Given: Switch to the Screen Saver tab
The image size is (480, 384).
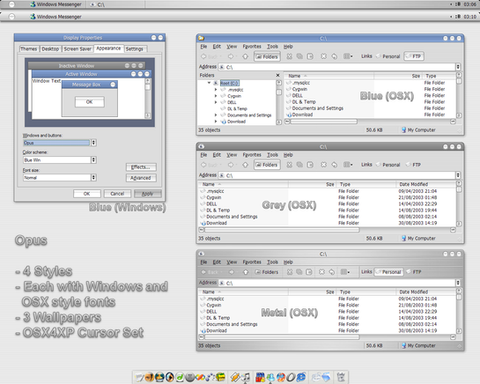Looking at the screenshot, I should 77,49.
